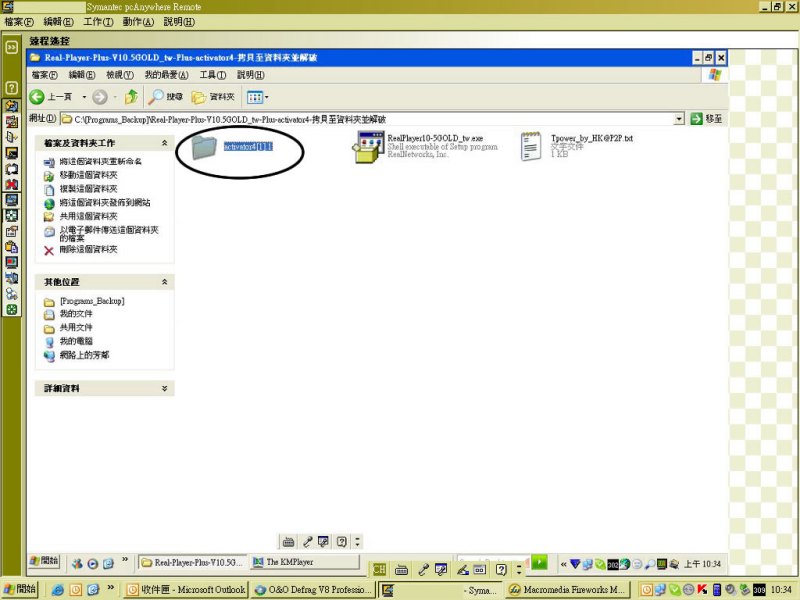The width and height of the screenshot is (800, 600).
Task: Switch to The KMPlayer taskbar button
Action: coord(305,562)
